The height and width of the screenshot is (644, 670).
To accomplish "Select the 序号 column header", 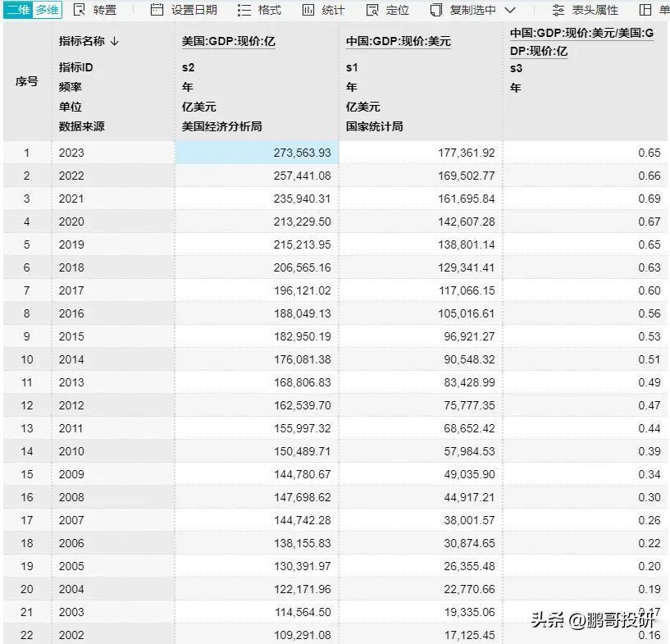I will pos(27,81).
